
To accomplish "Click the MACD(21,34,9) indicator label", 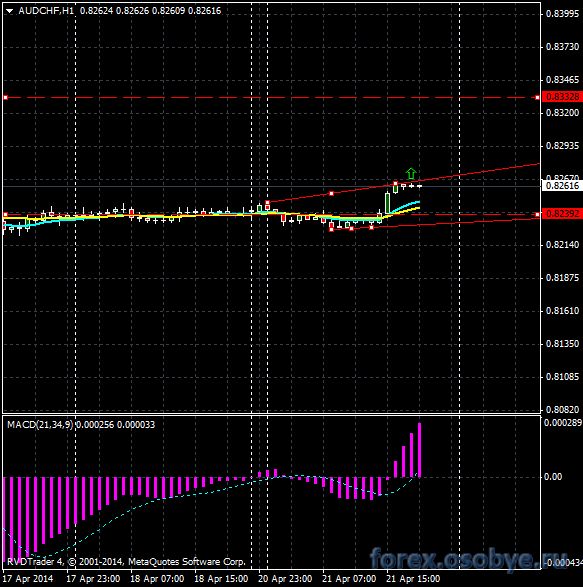I will [x=40, y=425].
